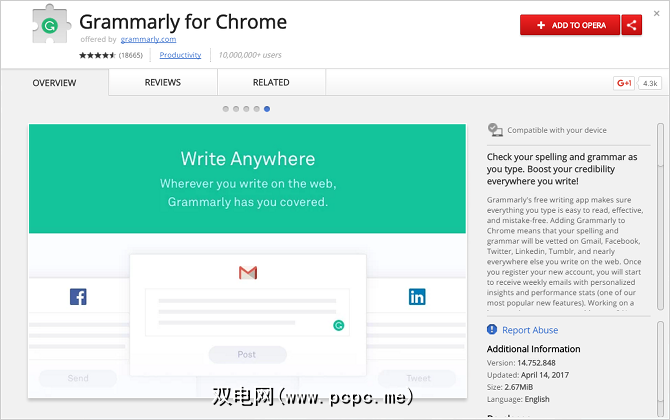Click the compatible device checkmark icon

pyautogui.click(x=495, y=130)
